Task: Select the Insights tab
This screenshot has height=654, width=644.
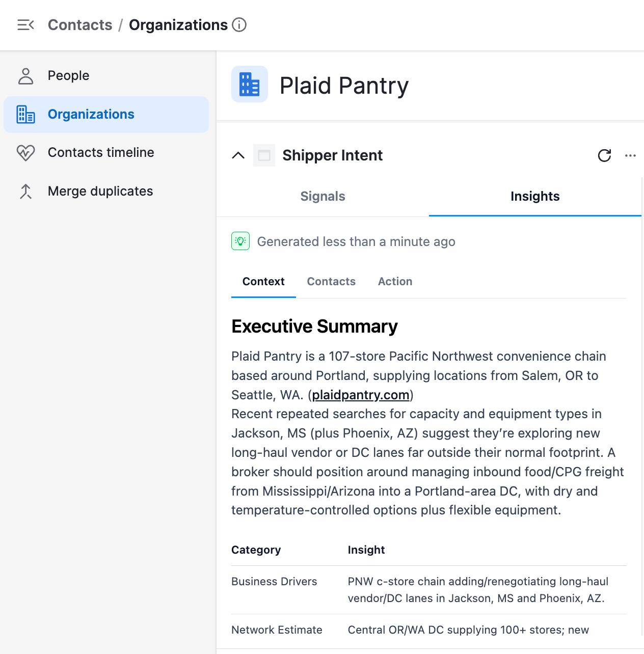Action: point(535,197)
